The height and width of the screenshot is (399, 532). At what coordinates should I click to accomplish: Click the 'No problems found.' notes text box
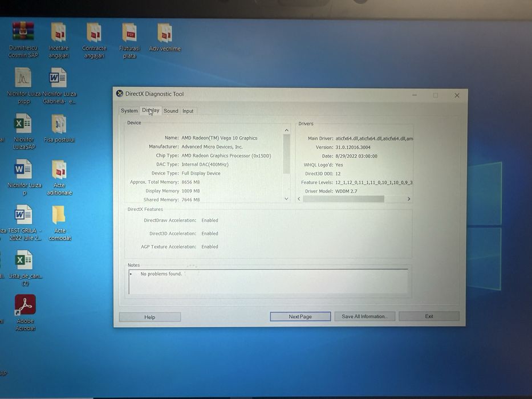(x=268, y=281)
